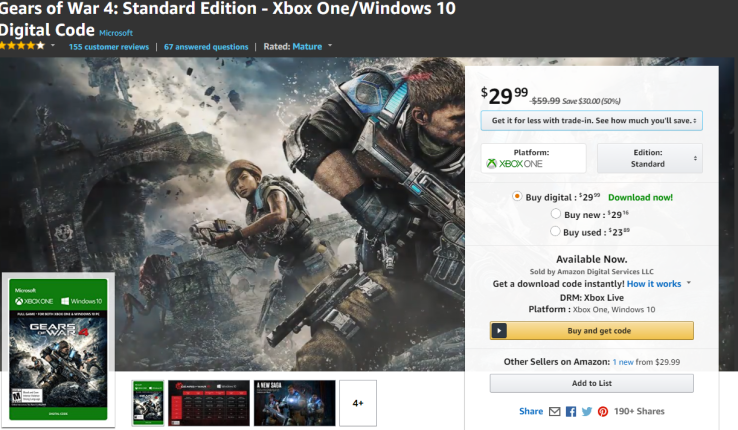Image resolution: width=738 pixels, height=430 pixels.
Task: Click the five-star rating icons
Action: click(22, 46)
